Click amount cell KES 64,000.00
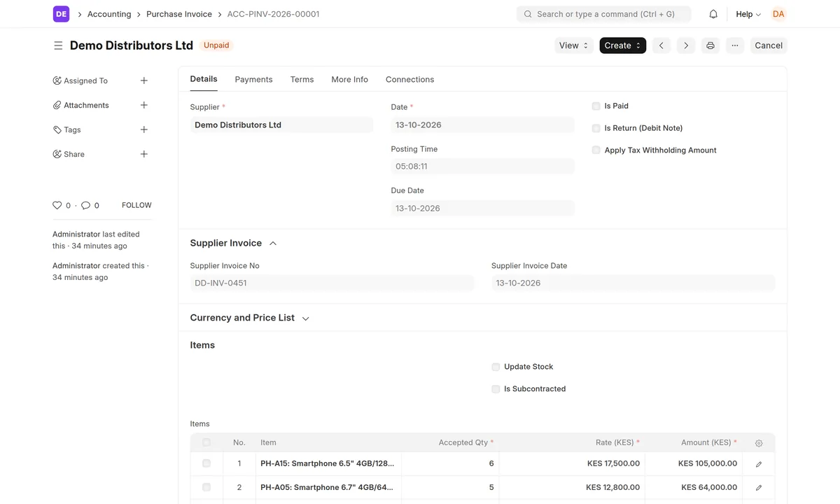840x504 pixels. pyautogui.click(x=693, y=487)
